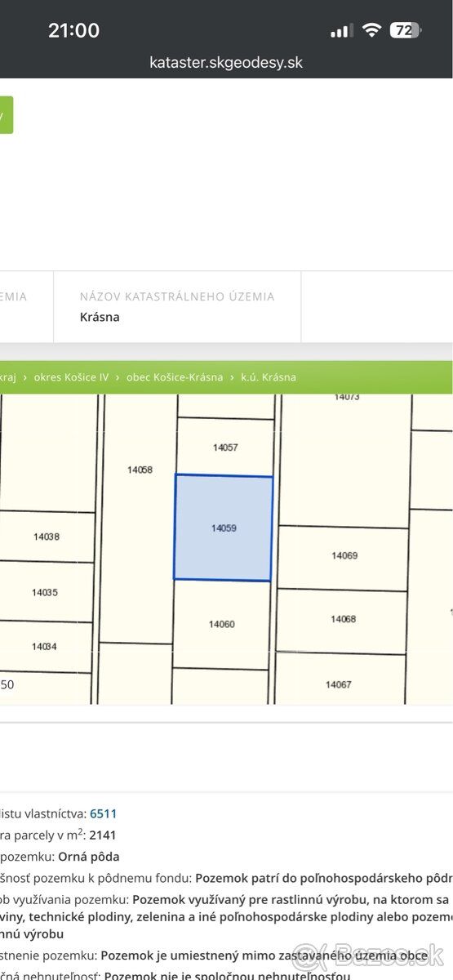Image resolution: width=453 pixels, height=980 pixels.
Task: Select k.ú. Krásna breadcrumb
Action: (269, 377)
